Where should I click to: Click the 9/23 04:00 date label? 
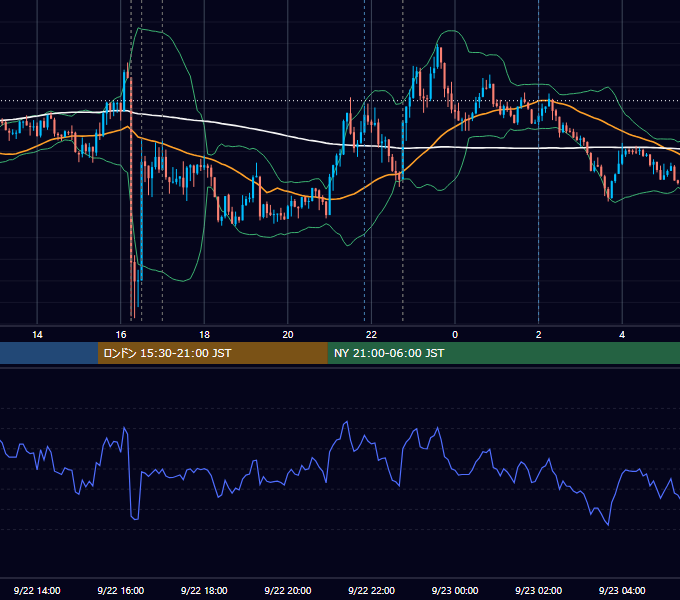click(622, 590)
